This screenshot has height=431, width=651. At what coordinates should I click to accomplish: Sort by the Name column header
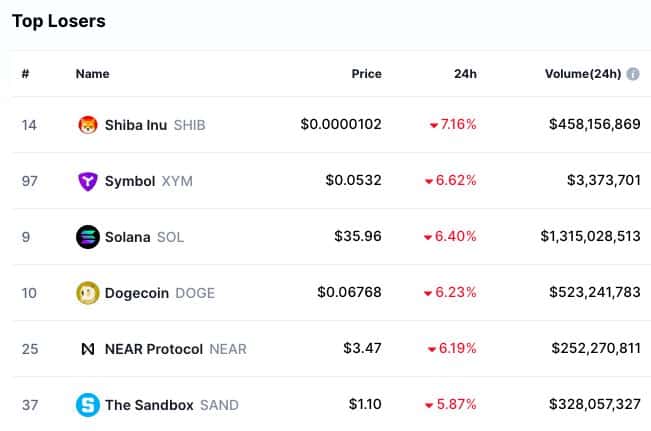pyautogui.click(x=93, y=74)
